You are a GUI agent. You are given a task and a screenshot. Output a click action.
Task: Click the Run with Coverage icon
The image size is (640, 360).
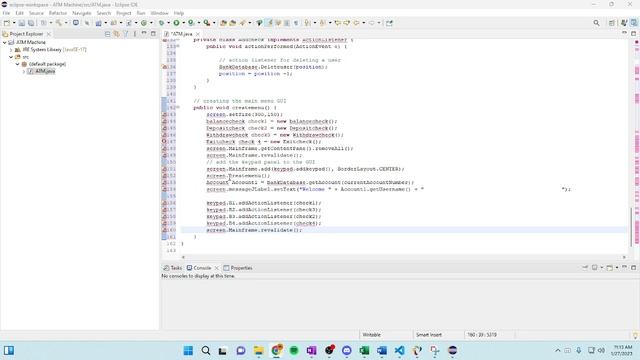(191, 23)
